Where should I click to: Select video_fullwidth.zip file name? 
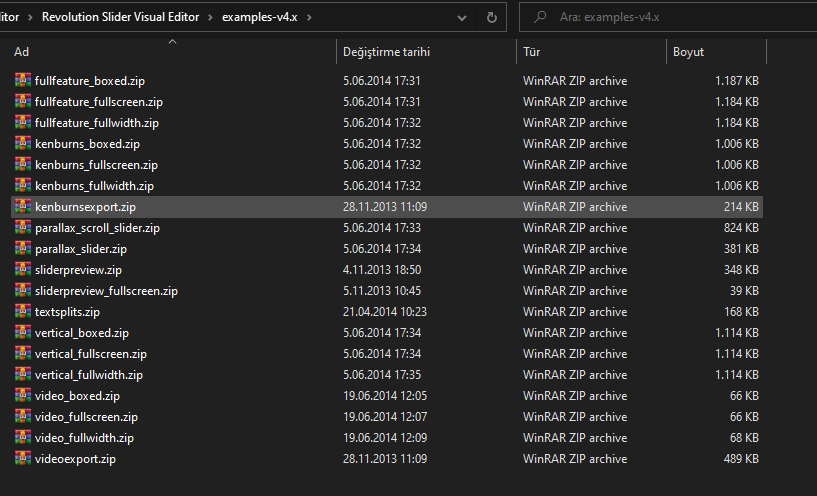84,438
